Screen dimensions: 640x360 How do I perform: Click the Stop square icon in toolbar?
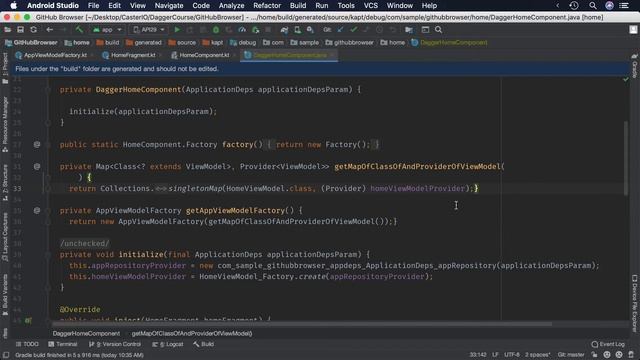(268, 30)
